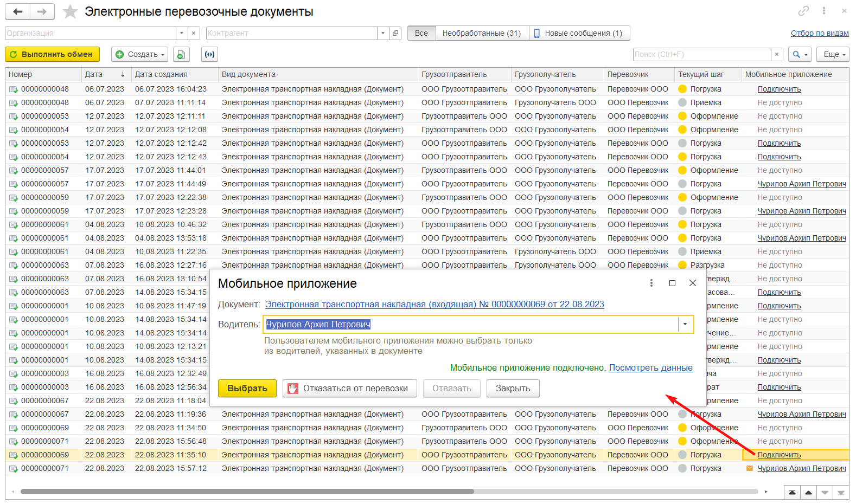Open the main window's three-dot menu
The image size is (856, 504).
[823, 11]
